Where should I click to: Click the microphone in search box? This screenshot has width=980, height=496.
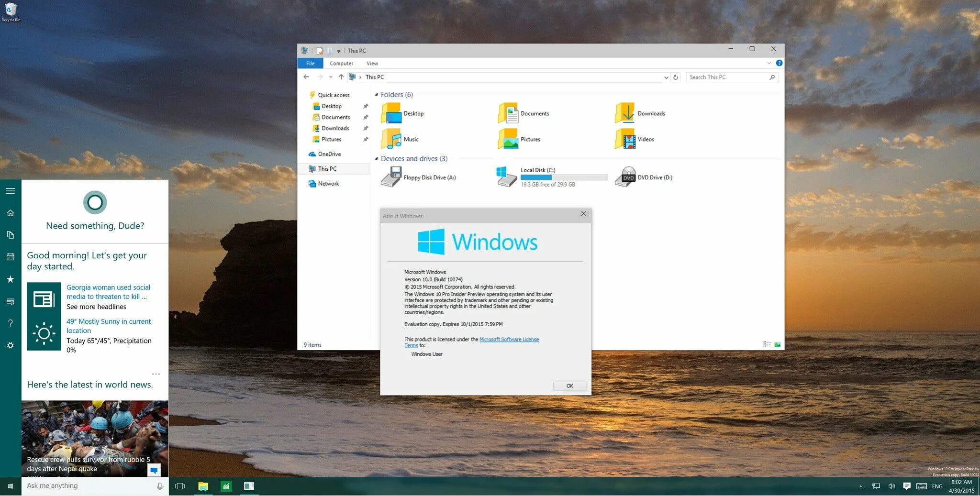pyautogui.click(x=160, y=486)
